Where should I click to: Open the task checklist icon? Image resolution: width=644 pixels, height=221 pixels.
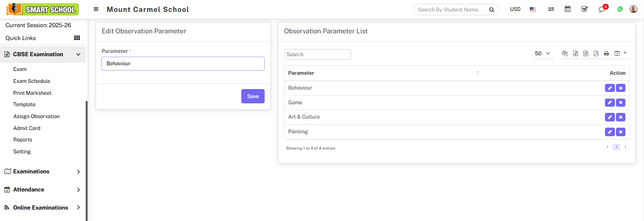click(585, 9)
